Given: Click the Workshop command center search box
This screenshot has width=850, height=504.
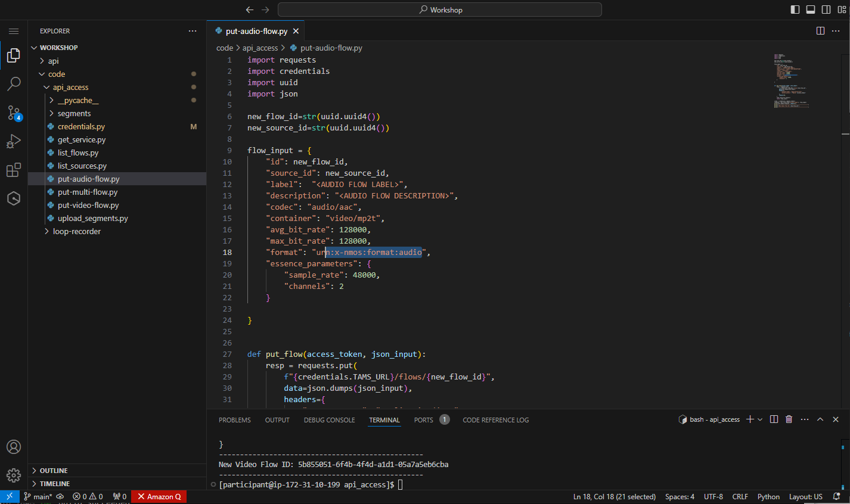Looking at the screenshot, I should coord(440,10).
